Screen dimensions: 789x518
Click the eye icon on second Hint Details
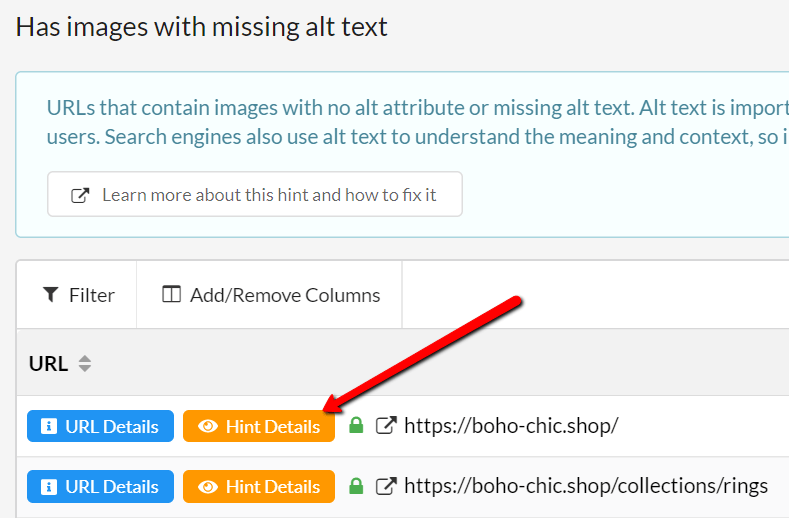(x=208, y=487)
